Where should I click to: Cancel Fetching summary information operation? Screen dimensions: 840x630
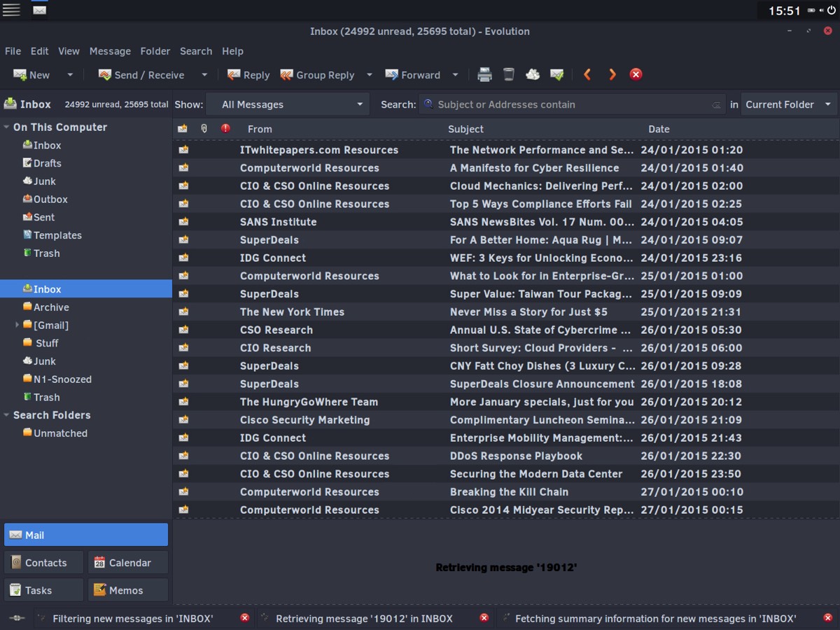(x=828, y=618)
